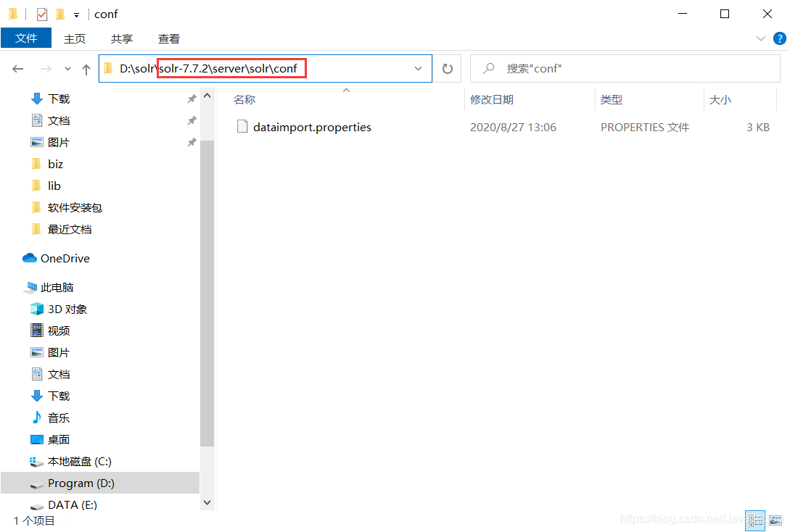The image size is (790, 532).
Task: Open the lib folder in sidebar
Action: point(54,186)
